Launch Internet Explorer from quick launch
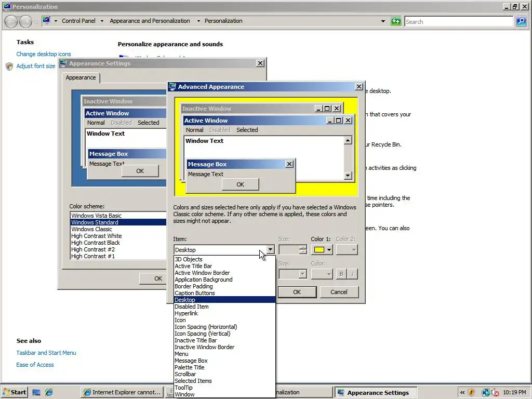The image size is (532, 399). click(x=49, y=393)
